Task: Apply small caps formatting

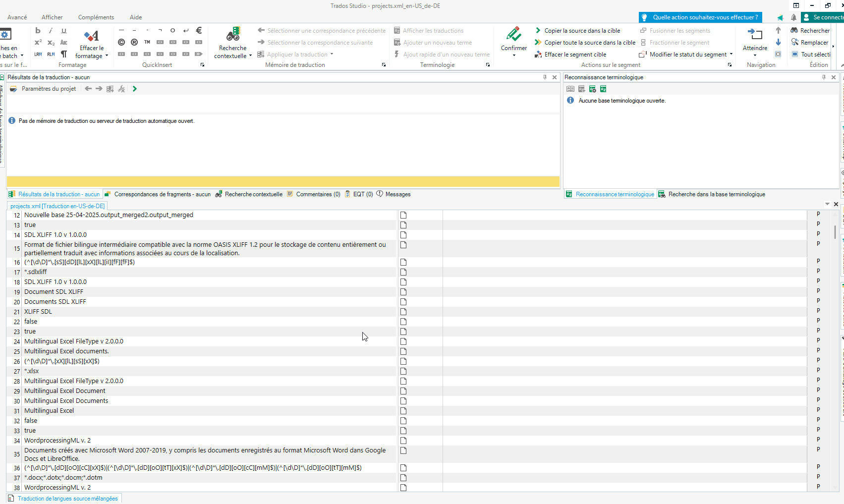Action: 64,43
